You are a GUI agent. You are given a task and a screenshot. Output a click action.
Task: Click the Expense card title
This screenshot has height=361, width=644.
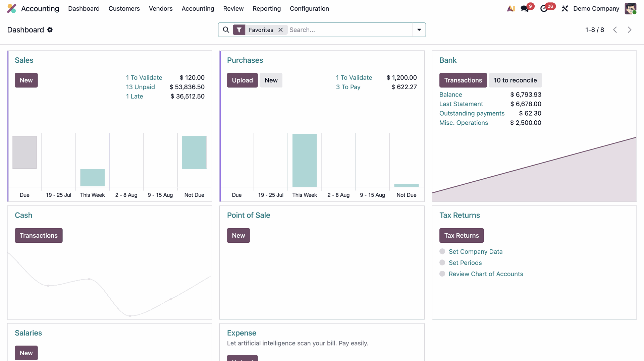[241, 333]
